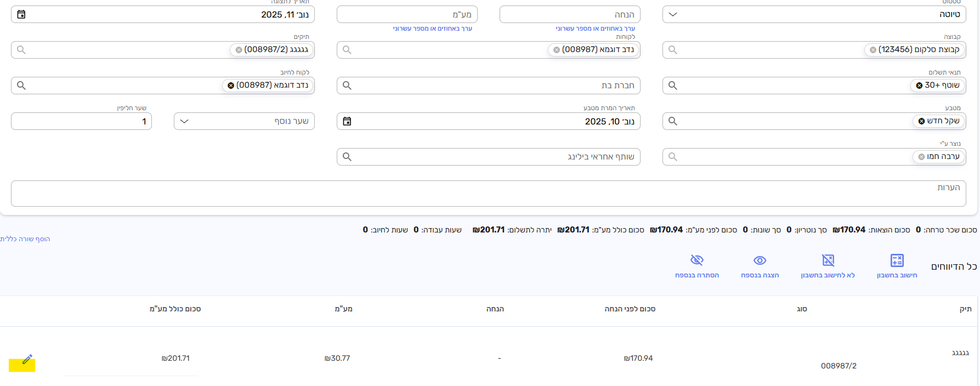The height and width of the screenshot is (386, 980).
Task: Remove the 'שוטף +30' payment terms chip
Action: click(x=919, y=86)
